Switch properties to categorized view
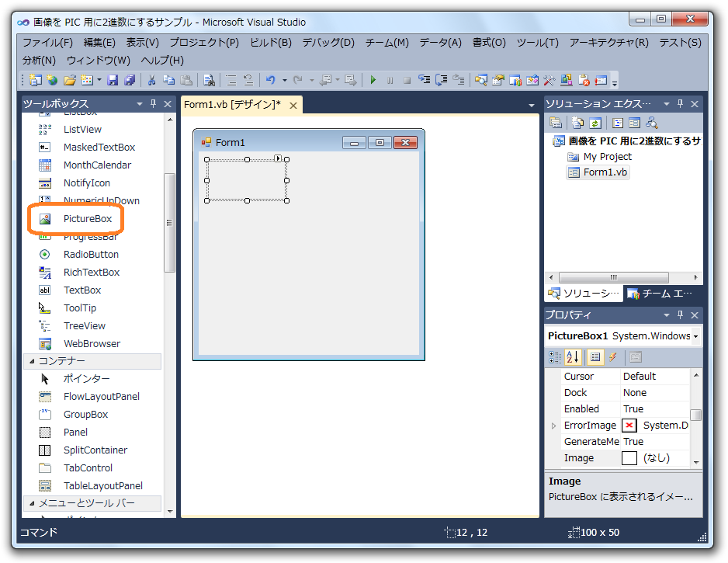Screen dimensions: 728x563 click(x=555, y=356)
